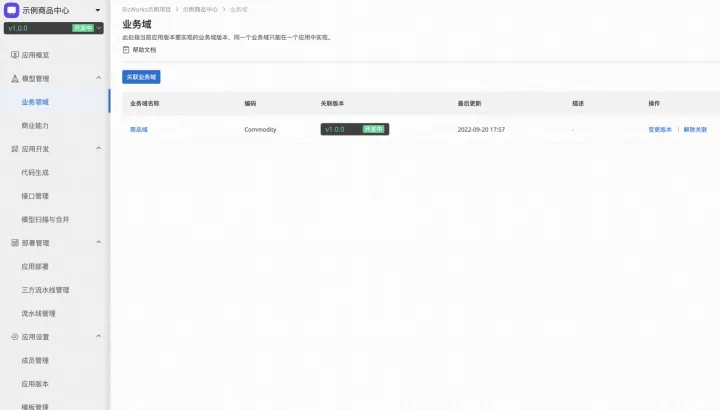Open 模型扫描与合并 in the sidebar

[45, 219]
